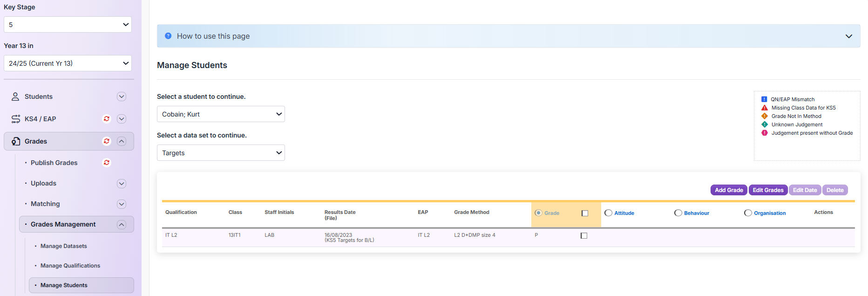Viewport: 868px width, 296px height.
Task: Click the blue help icon on How to use banner
Action: tap(168, 36)
